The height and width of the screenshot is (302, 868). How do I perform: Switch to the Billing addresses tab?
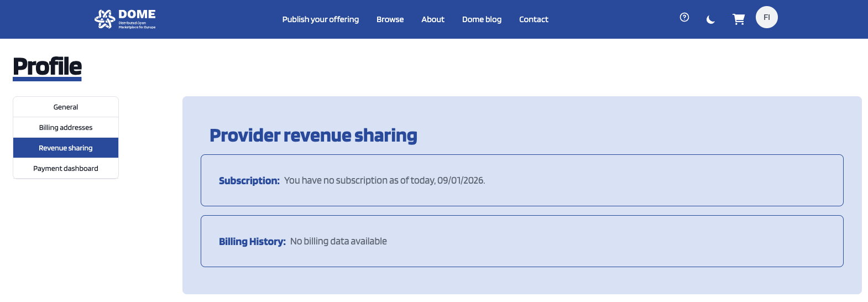coord(66,128)
